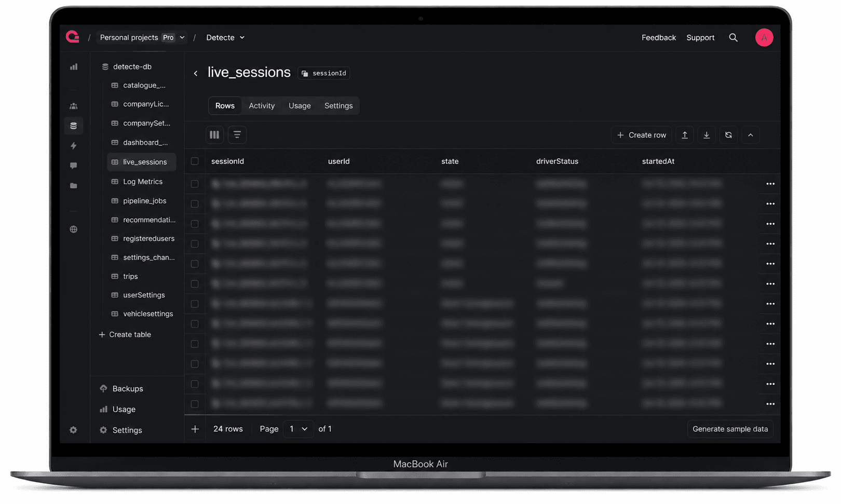Click the driverStatus column header
841x504 pixels.
(x=557, y=161)
